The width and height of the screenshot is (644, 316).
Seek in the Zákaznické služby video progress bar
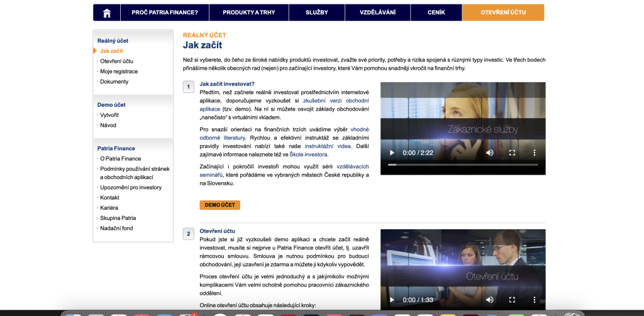coord(462,165)
